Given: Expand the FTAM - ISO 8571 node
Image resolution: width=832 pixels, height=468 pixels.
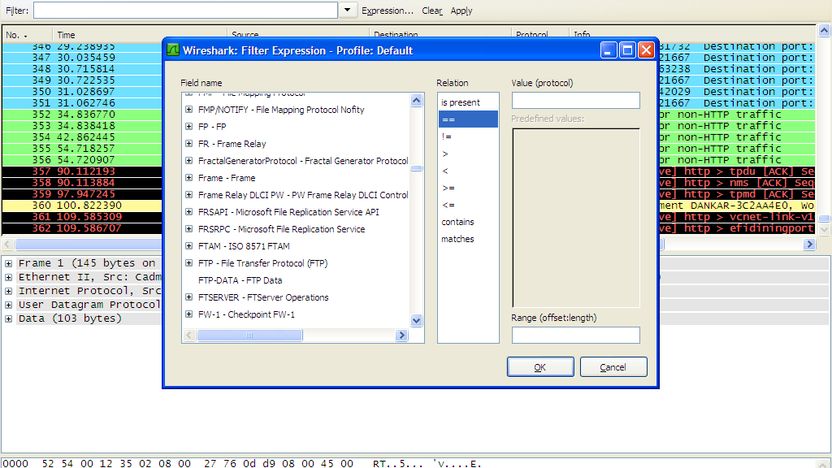Looking at the screenshot, I should coord(188,246).
